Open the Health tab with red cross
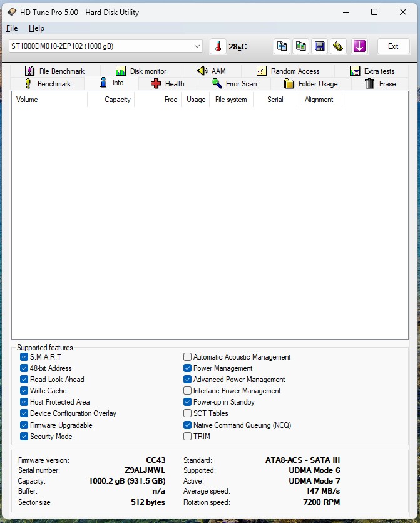The height and width of the screenshot is (523, 420). (x=167, y=84)
